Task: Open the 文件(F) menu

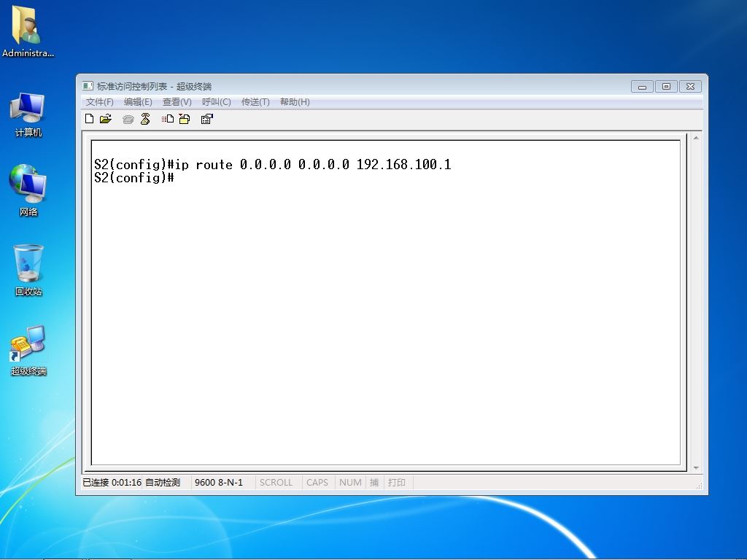Action: [99, 102]
